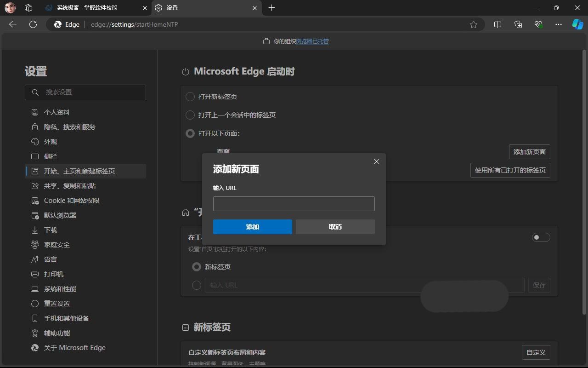Image resolution: width=588 pixels, height=368 pixels.
Task: Select the custom URL radio option
Action: [x=197, y=285]
